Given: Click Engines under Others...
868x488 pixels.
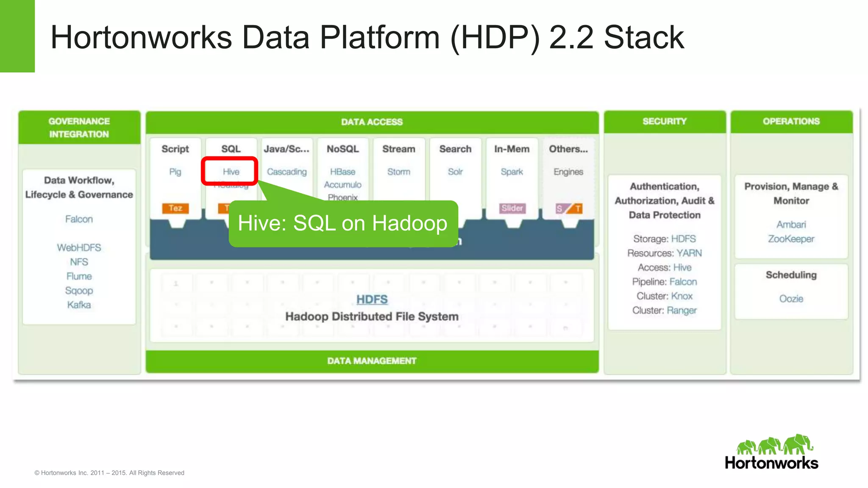Looking at the screenshot, I should [568, 172].
